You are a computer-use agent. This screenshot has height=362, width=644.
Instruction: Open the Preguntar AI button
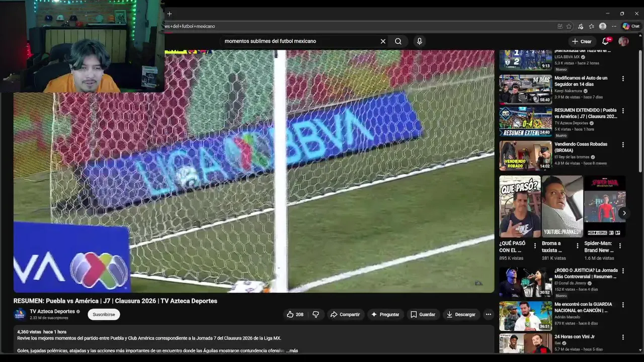(x=385, y=314)
